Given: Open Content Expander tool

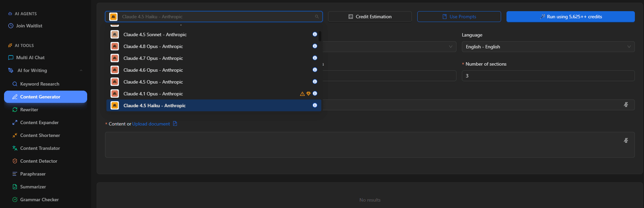Looking at the screenshot, I should (x=39, y=122).
